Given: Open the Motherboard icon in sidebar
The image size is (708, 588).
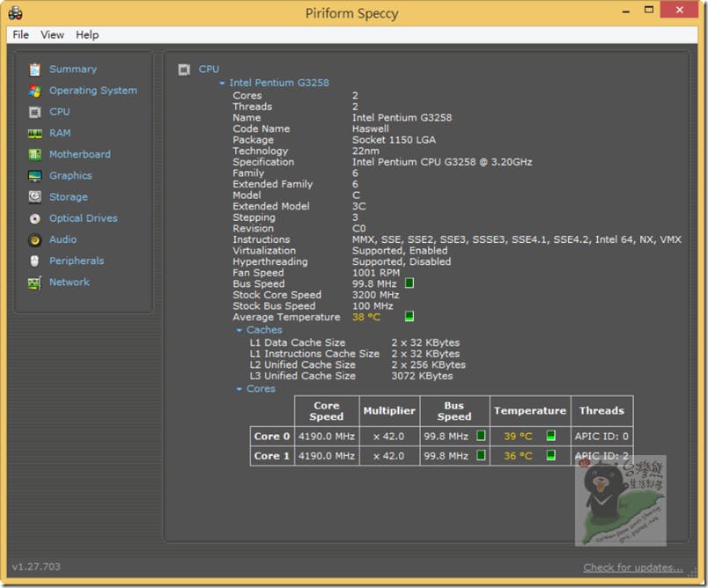Looking at the screenshot, I should (34, 154).
